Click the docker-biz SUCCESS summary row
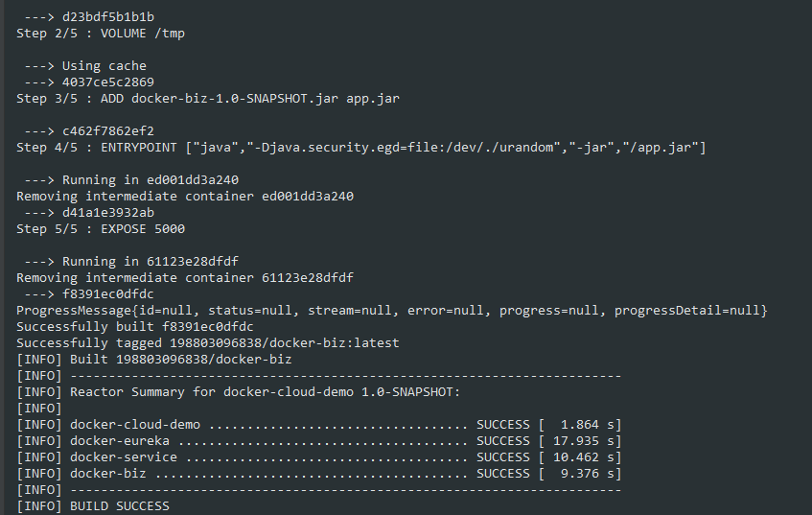Image resolution: width=812 pixels, height=515 pixels. click(319, 474)
